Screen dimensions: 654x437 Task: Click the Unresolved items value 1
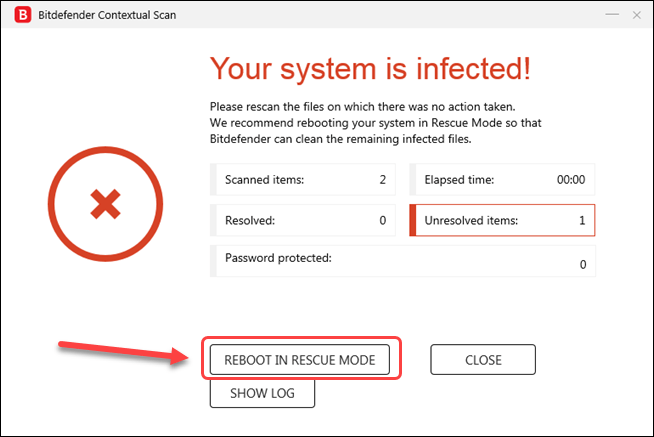(x=582, y=220)
